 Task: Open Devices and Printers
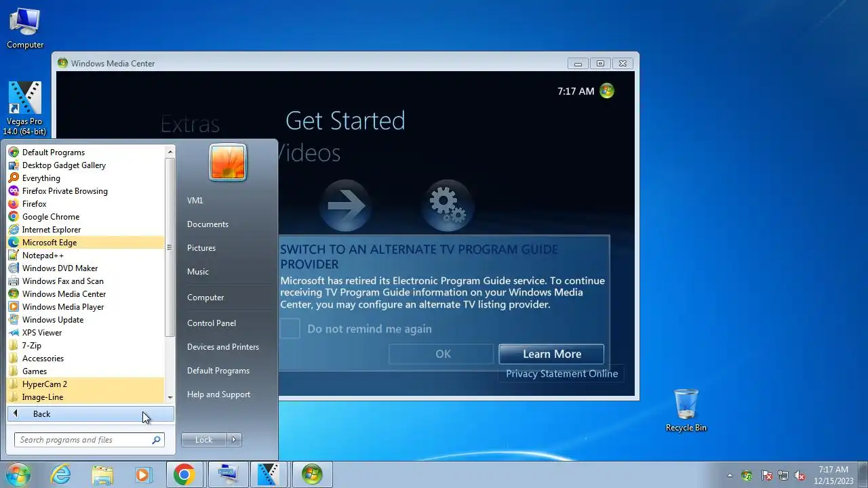tap(227, 347)
